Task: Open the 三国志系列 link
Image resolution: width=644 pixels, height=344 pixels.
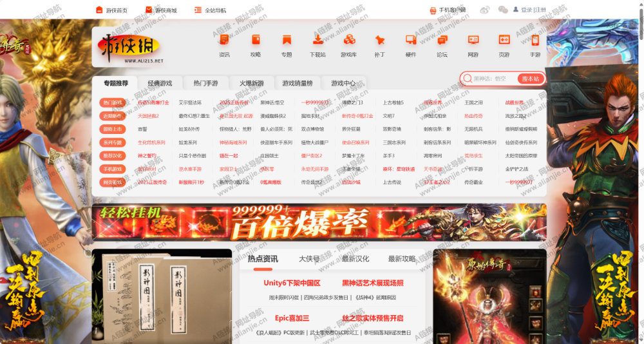Action: (x=394, y=142)
